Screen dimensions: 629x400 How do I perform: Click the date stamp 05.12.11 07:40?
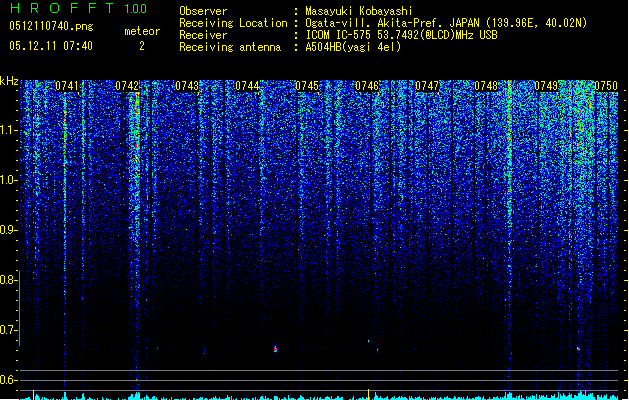(x=51, y=46)
